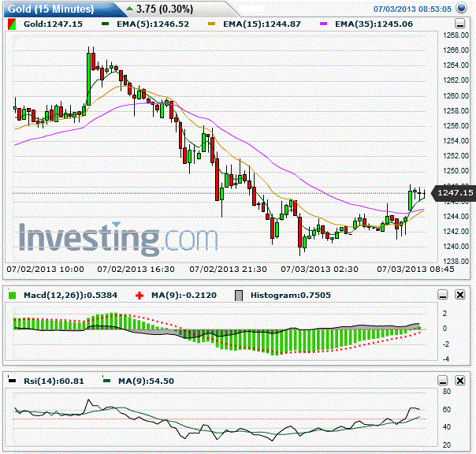Click the 07/02/2013 16:30 time axis label
The image size is (476, 454).
pyautogui.click(x=136, y=270)
